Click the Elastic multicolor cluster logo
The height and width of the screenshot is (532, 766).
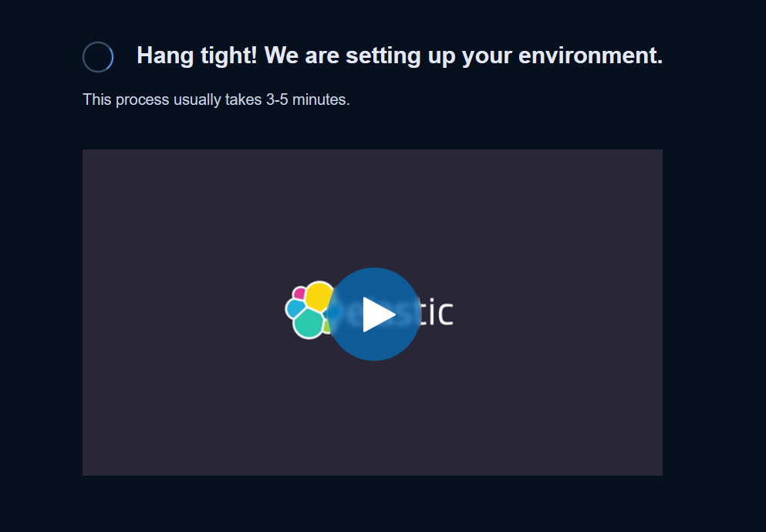[x=309, y=310]
